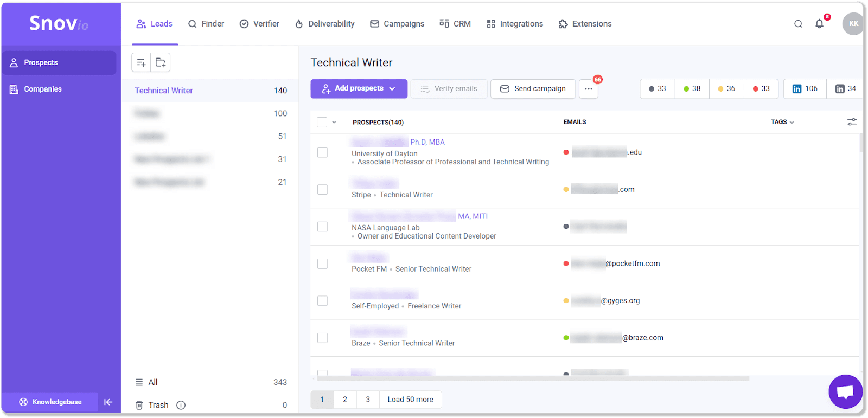Image resolution: width=868 pixels, height=418 pixels.
Task: Tick the select-all prospects checkbox
Action: pyautogui.click(x=322, y=123)
